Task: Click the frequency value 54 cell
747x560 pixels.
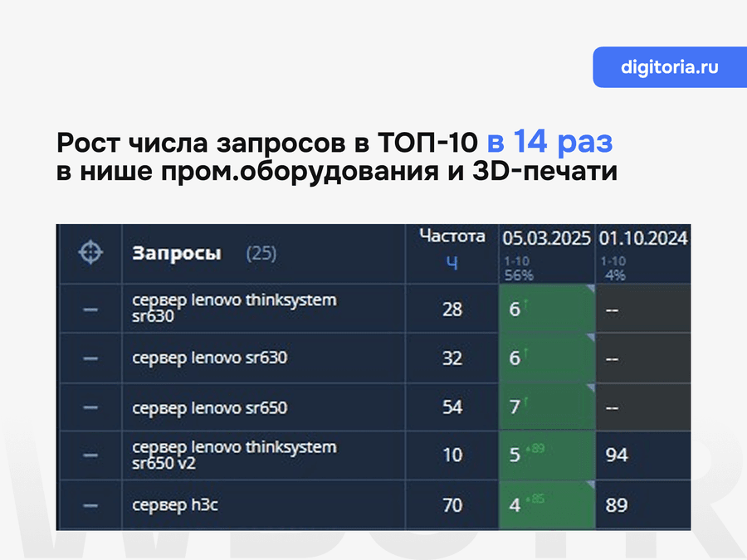Action: point(452,407)
